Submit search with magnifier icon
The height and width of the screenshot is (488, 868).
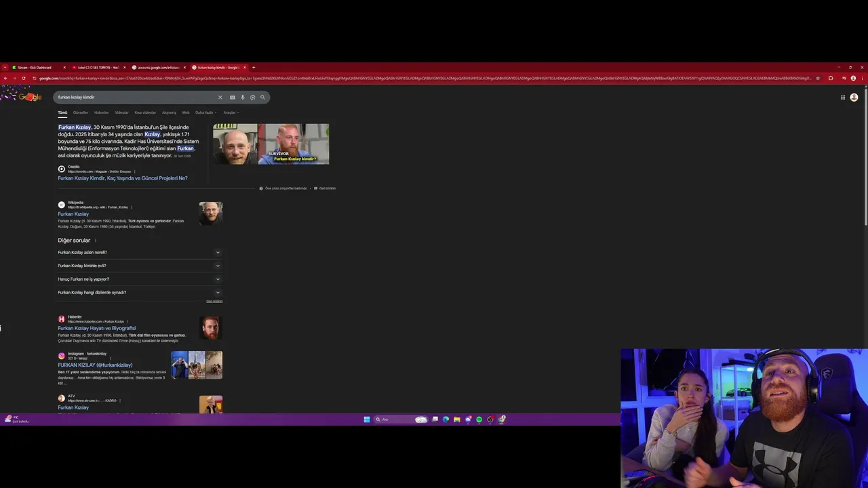pos(262,97)
